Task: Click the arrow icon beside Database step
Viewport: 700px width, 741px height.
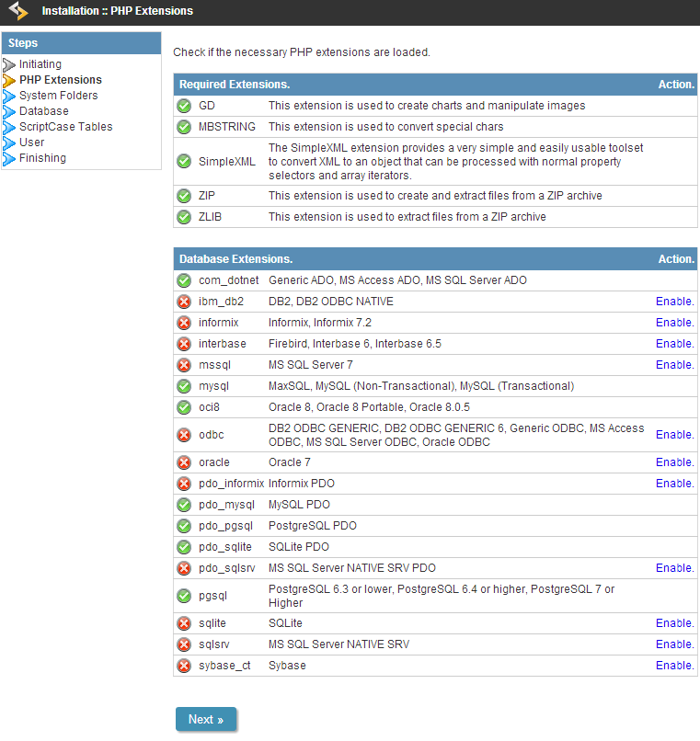Action: (x=10, y=111)
